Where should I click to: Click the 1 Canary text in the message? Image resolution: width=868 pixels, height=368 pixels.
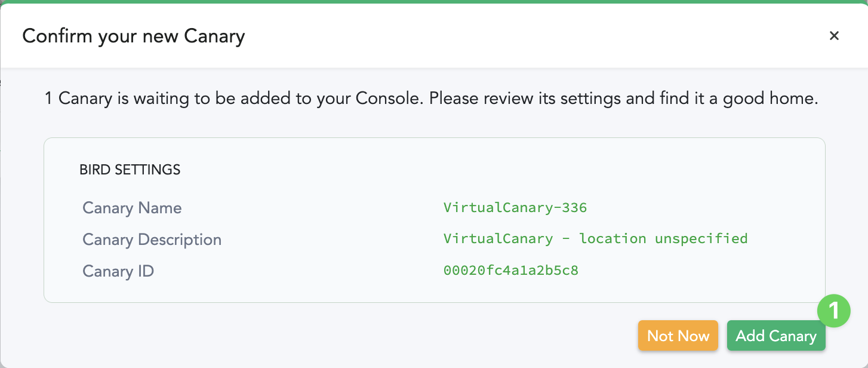tap(79, 99)
